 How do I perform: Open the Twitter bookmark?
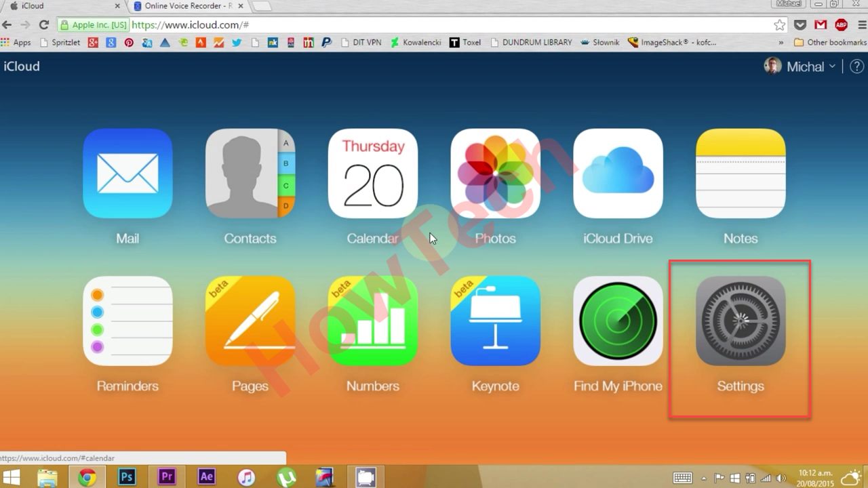[x=237, y=42]
